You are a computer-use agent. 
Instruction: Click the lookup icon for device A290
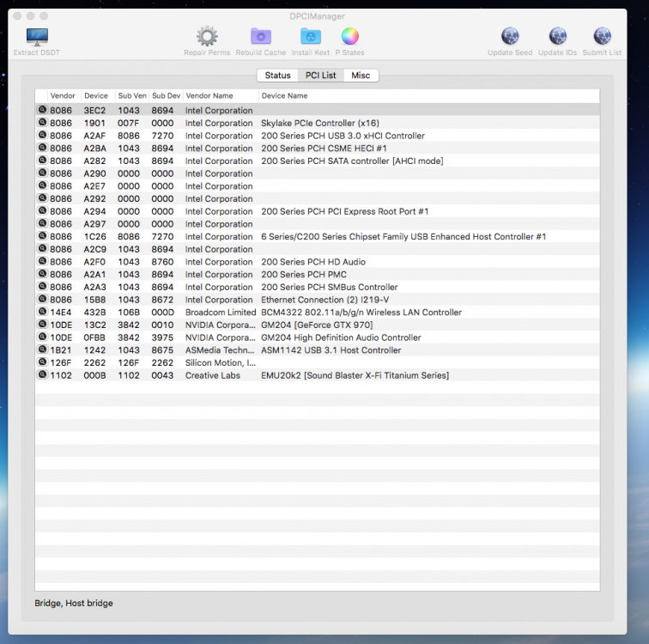[42, 173]
